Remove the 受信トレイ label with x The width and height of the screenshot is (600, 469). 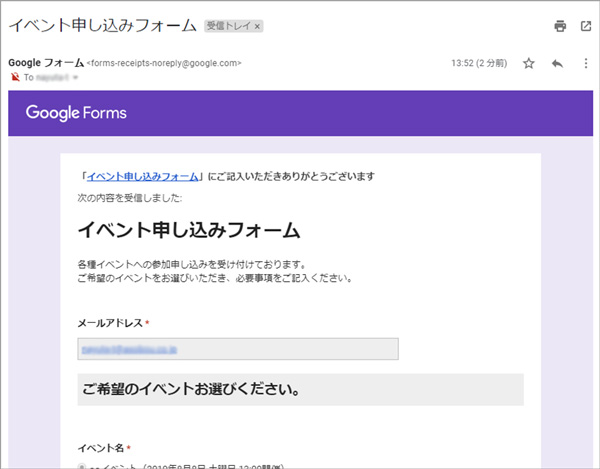coord(258,26)
